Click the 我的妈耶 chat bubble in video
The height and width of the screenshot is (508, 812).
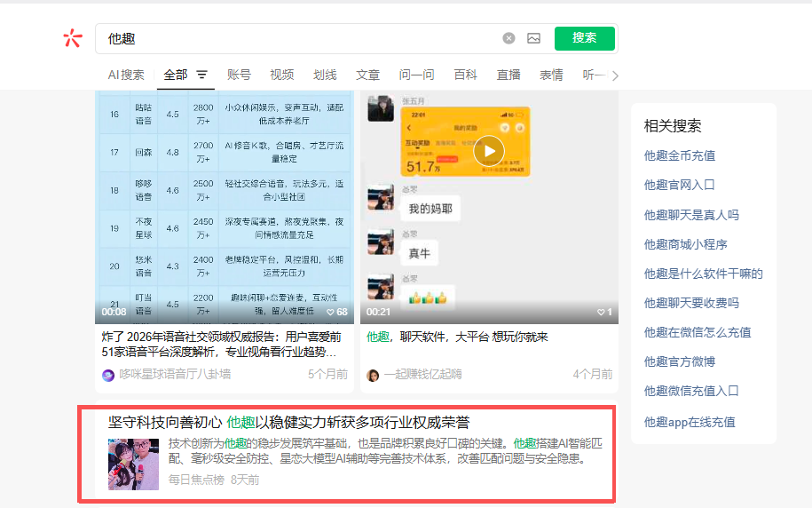pyautogui.click(x=430, y=209)
